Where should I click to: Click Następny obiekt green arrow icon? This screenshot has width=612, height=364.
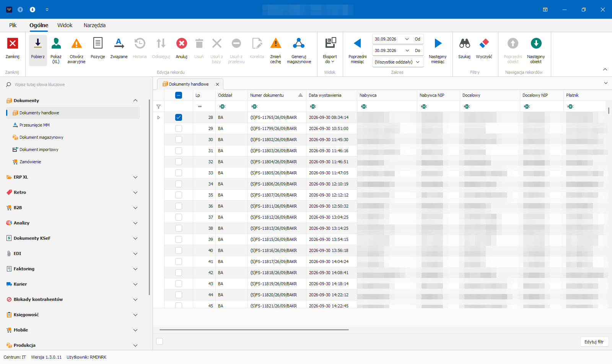[x=536, y=43]
